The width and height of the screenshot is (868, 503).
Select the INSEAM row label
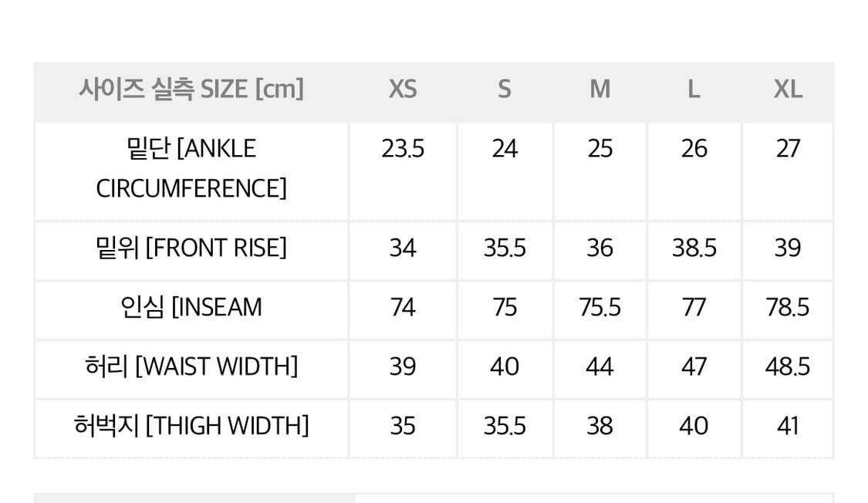point(191,307)
